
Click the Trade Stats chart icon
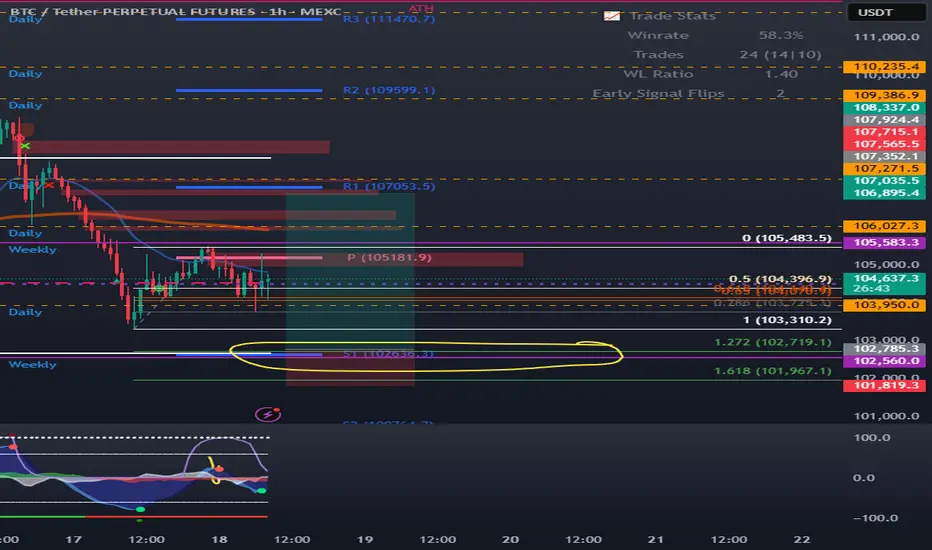(611, 16)
